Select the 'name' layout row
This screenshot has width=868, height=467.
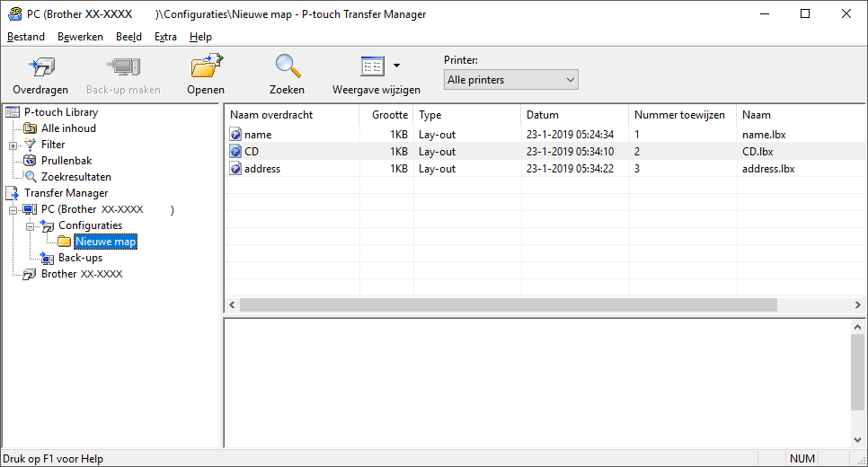(545, 135)
